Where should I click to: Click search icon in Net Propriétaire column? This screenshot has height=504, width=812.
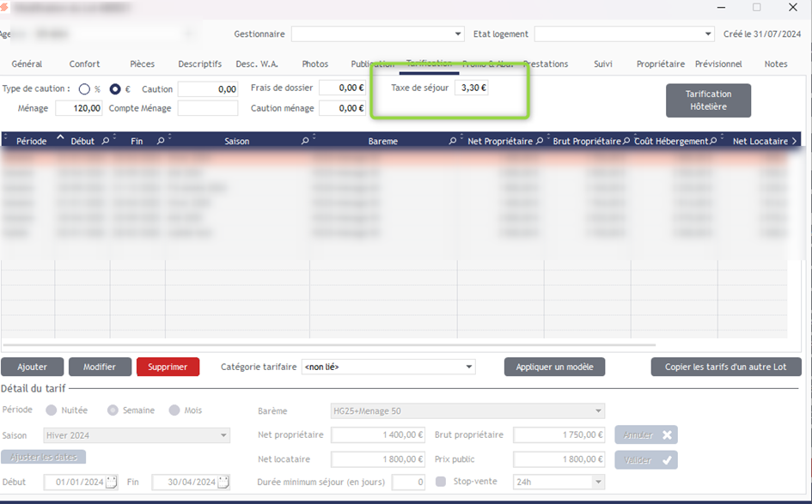point(540,141)
